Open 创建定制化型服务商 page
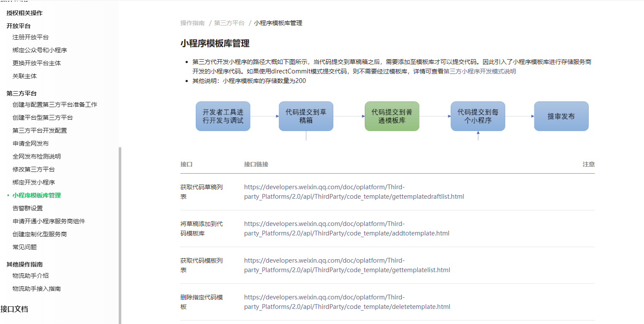 click(x=40, y=234)
